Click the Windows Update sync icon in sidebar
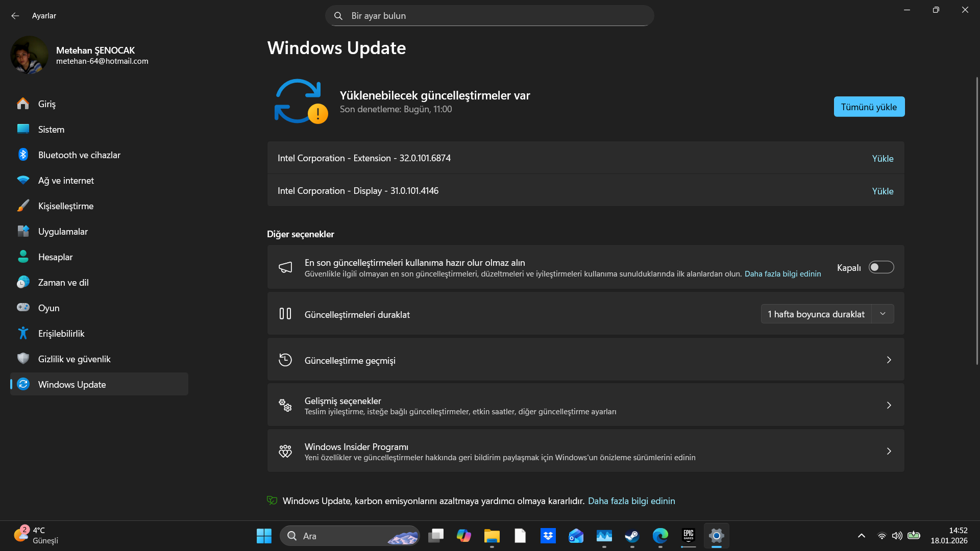The image size is (980, 551). [x=23, y=384]
